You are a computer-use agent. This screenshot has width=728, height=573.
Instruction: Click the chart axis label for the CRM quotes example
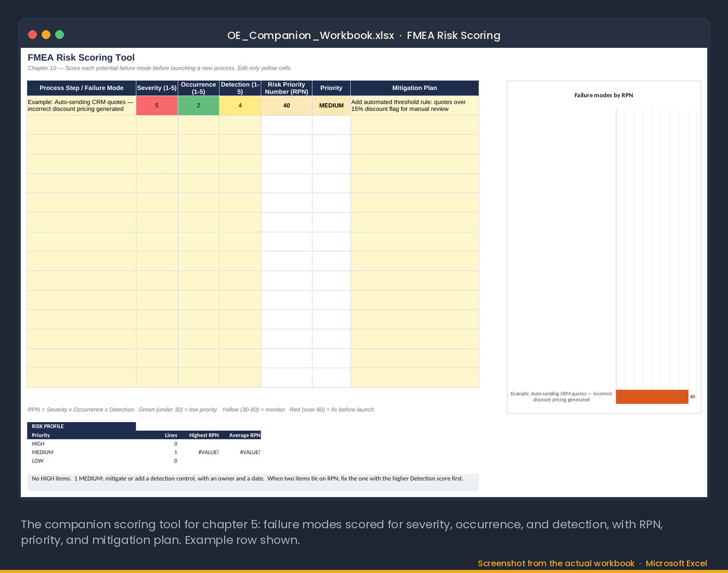coord(561,397)
